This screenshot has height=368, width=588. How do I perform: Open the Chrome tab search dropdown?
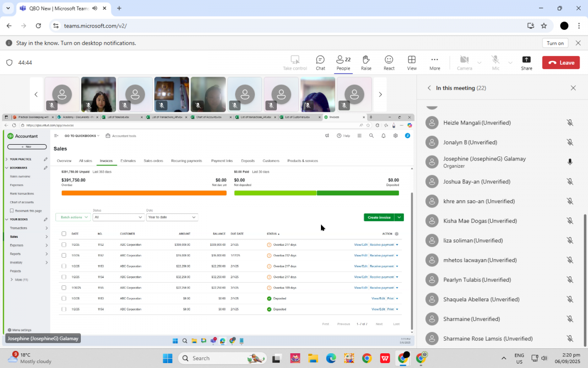(x=8, y=8)
